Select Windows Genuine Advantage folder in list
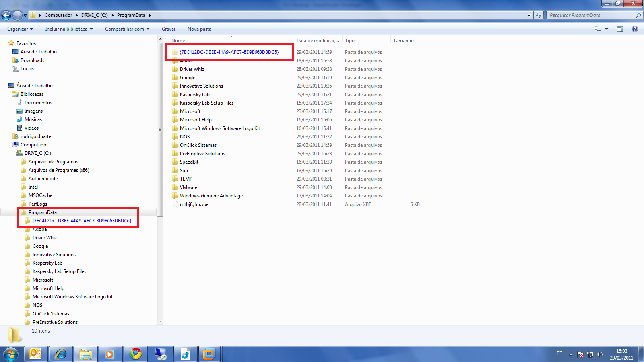The height and width of the screenshot is (362, 644). [211, 196]
